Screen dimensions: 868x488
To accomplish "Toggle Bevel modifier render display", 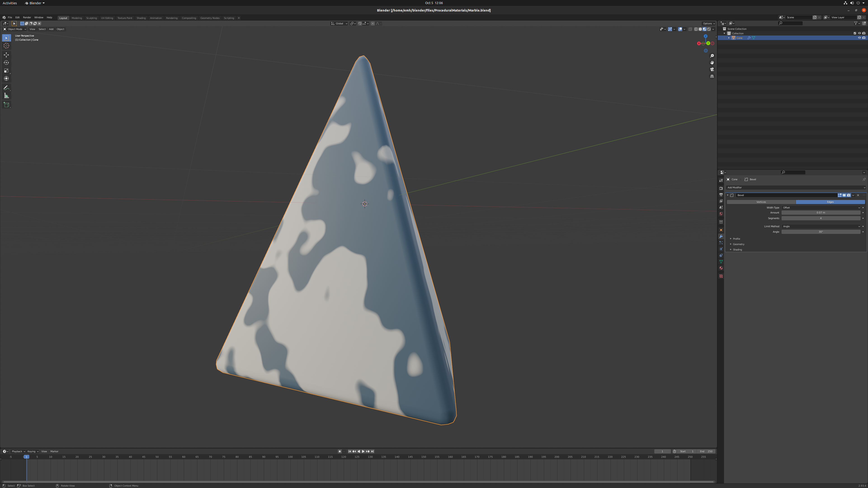I will (x=849, y=195).
